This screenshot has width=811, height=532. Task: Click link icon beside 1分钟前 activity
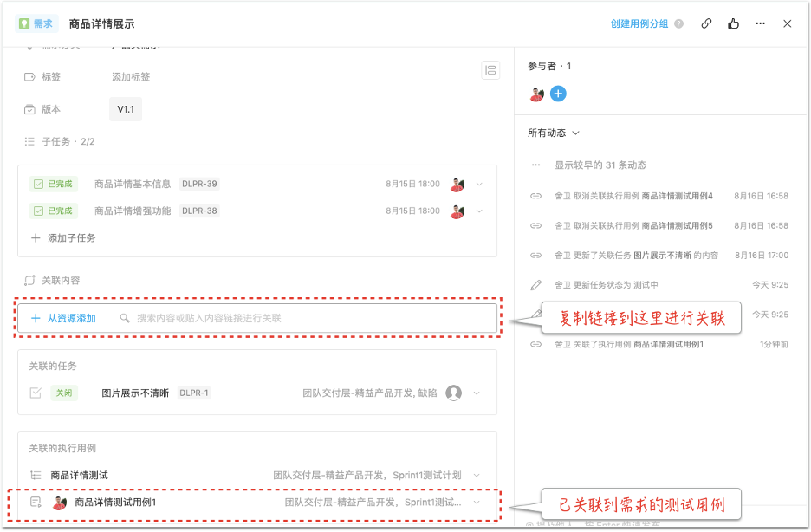coord(535,344)
